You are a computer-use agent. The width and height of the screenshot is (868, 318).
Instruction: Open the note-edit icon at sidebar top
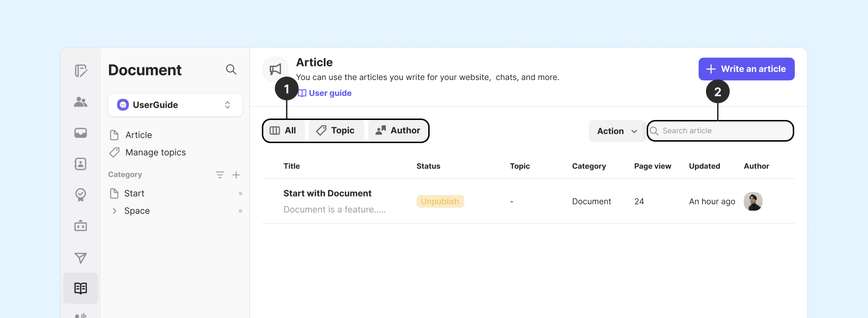pyautogui.click(x=81, y=71)
